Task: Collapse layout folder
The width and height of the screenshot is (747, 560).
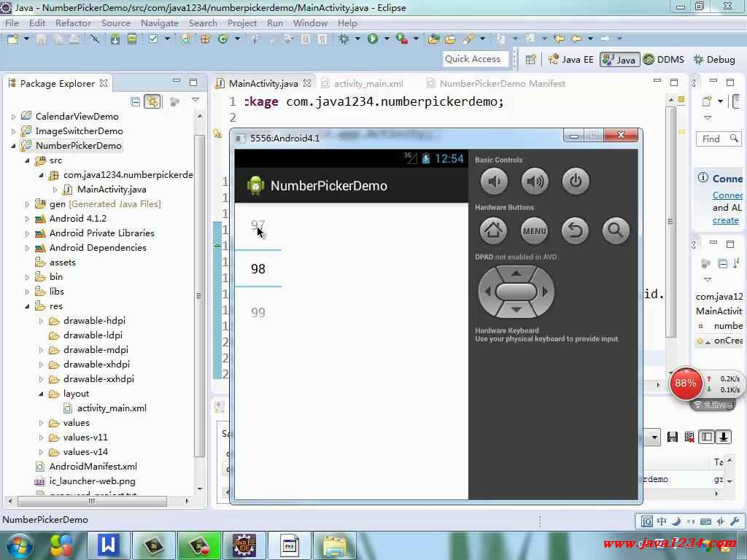Action: point(41,394)
